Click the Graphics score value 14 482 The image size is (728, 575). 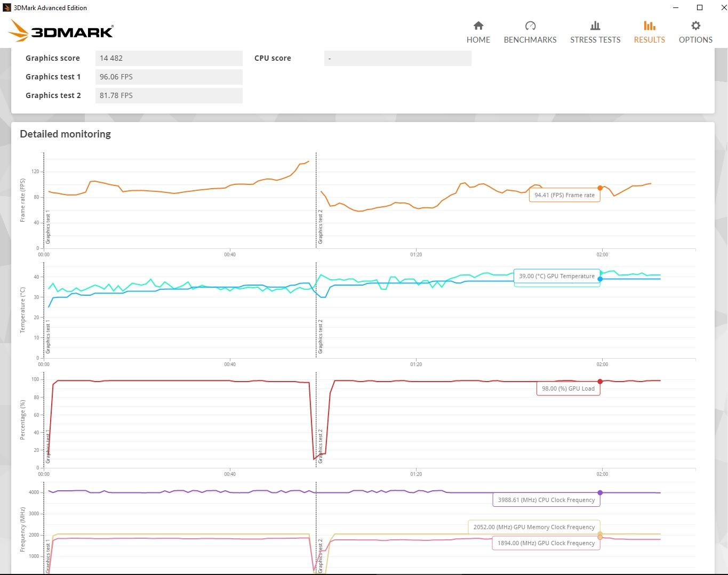tap(169, 58)
